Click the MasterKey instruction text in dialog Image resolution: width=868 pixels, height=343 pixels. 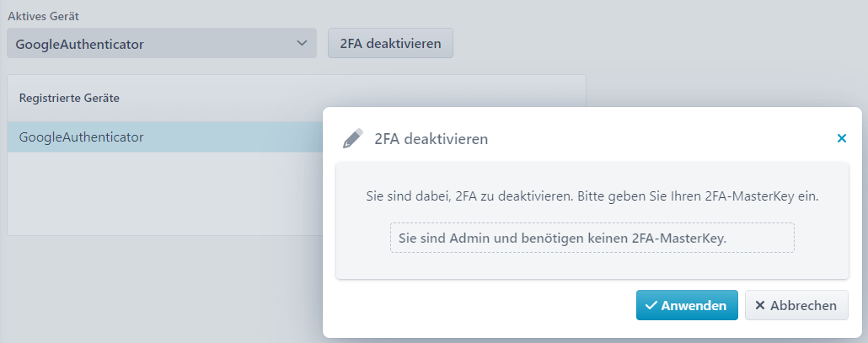[592, 196]
